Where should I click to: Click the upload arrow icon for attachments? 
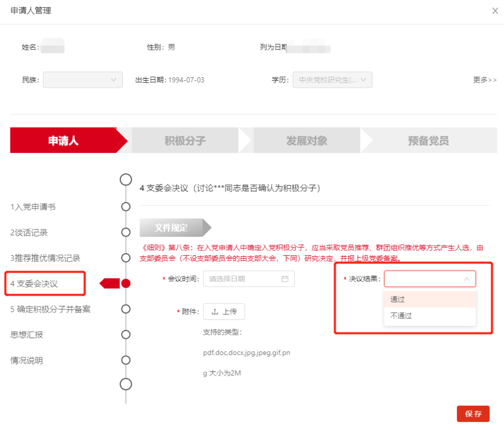215,312
